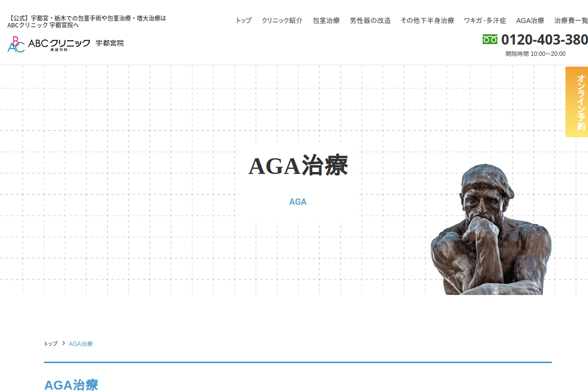
Task: Click the blue AGA subtitle
Action: [x=298, y=202]
